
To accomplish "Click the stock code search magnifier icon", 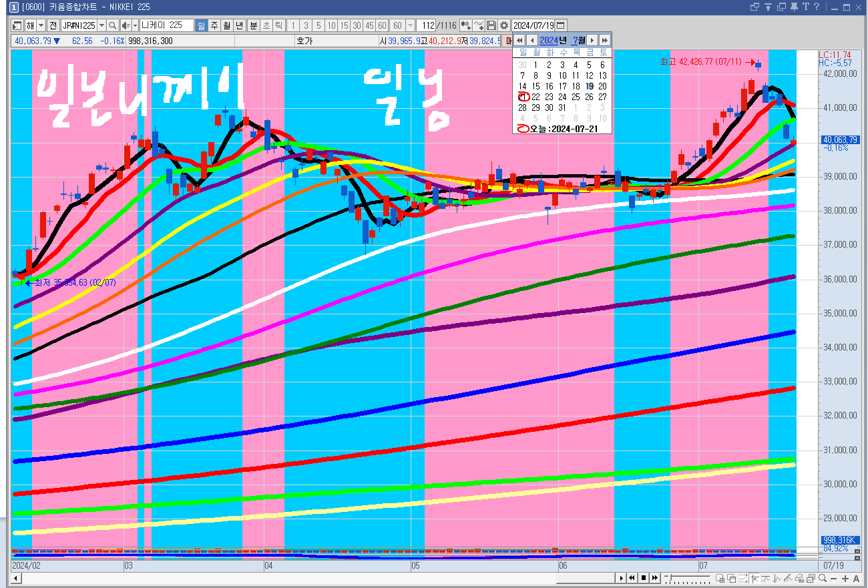I will [x=113, y=25].
